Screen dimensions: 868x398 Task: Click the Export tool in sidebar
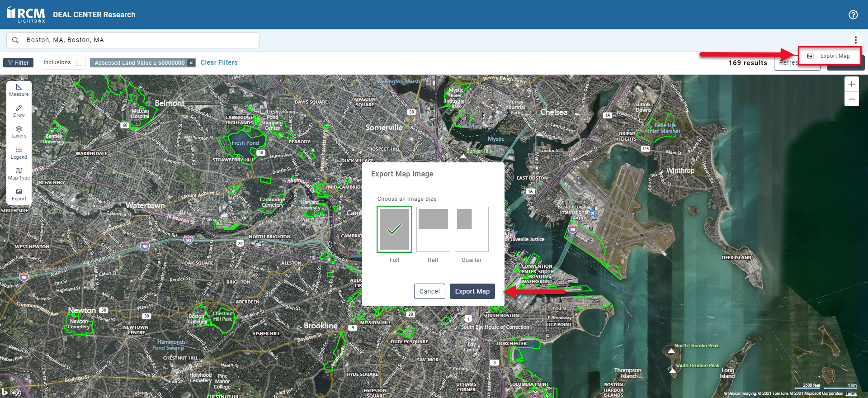[x=19, y=194]
